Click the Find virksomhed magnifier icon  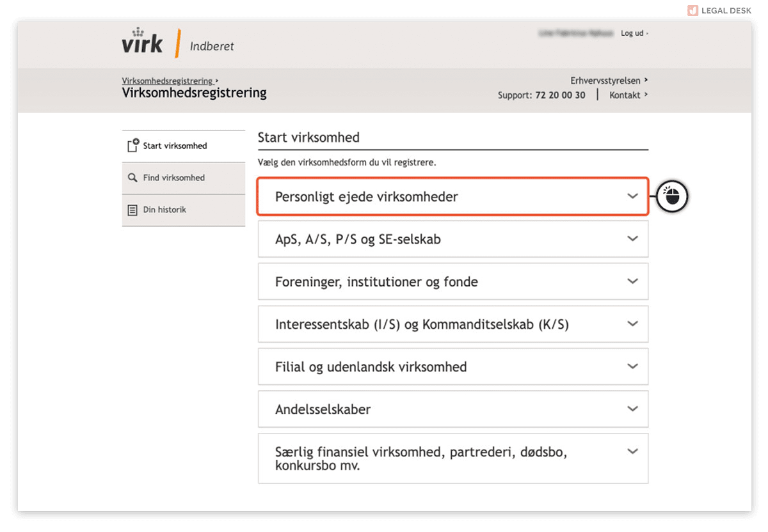(x=132, y=178)
